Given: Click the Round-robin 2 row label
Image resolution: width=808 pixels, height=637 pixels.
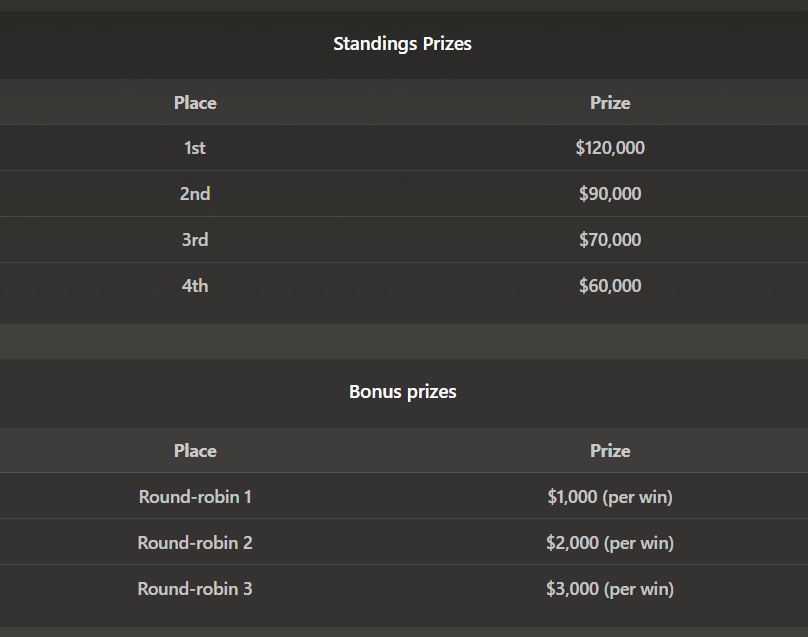Looking at the screenshot, I should [195, 543].
